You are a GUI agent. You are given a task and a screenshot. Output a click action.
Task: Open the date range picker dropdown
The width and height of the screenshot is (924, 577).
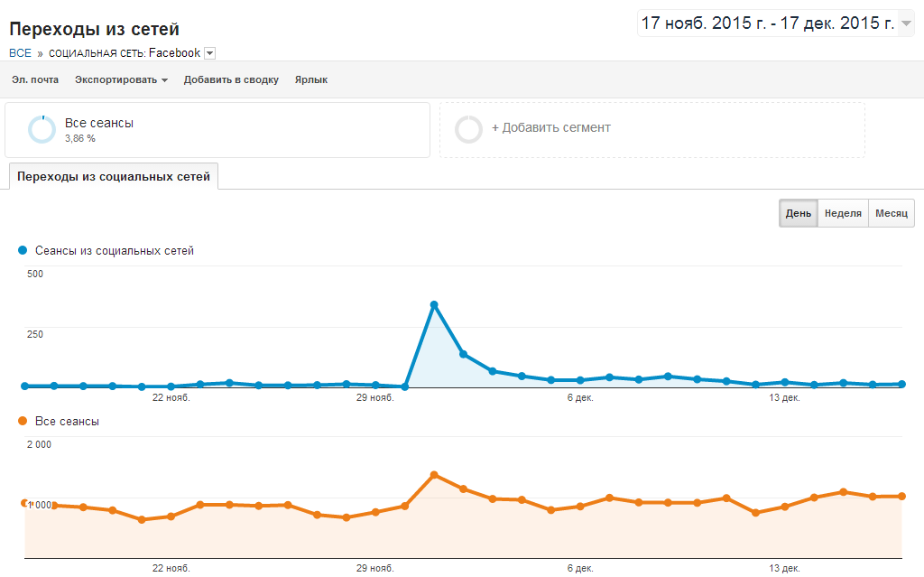click(x=907, y=23)
